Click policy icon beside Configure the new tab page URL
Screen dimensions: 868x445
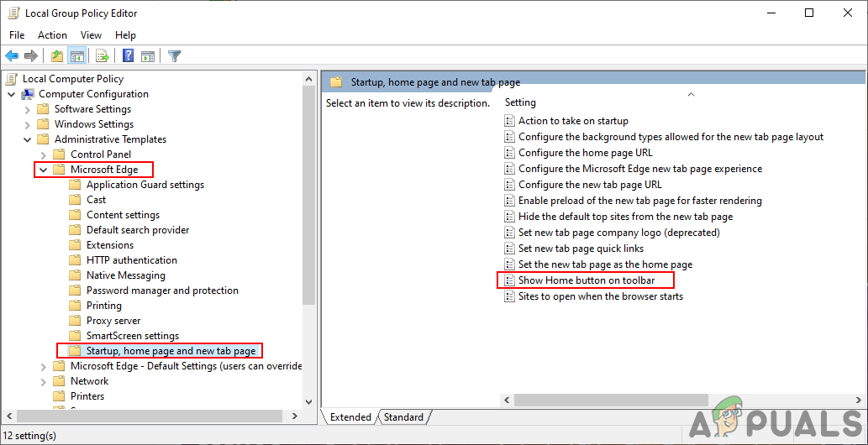(x=509, y=185)
